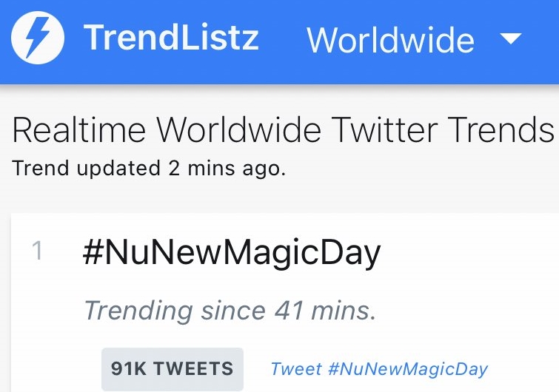Image resolution: width=559 pixels, height=392 pixels.
Task: Click the hashtag text inside the Tweet link
Action: coord(408,369)
